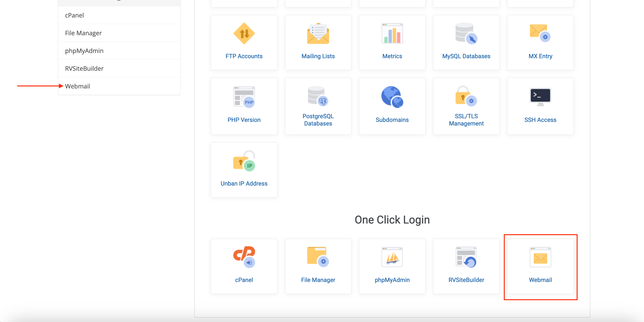Follow the File Manager label in One Click Login
This screenshot has height=322, width=644.
point(318,280)
